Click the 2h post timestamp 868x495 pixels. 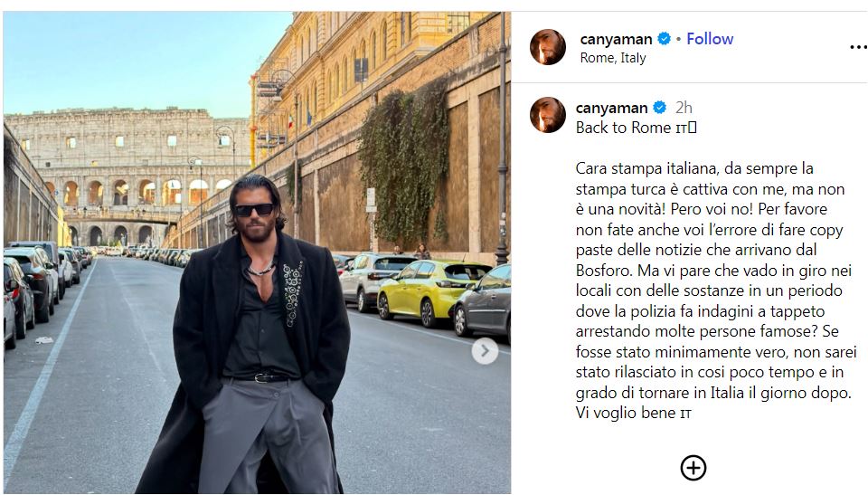pos(684,108)
